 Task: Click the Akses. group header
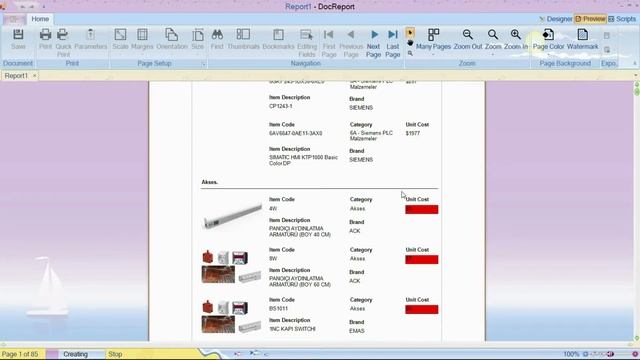[x=209, y=182]
